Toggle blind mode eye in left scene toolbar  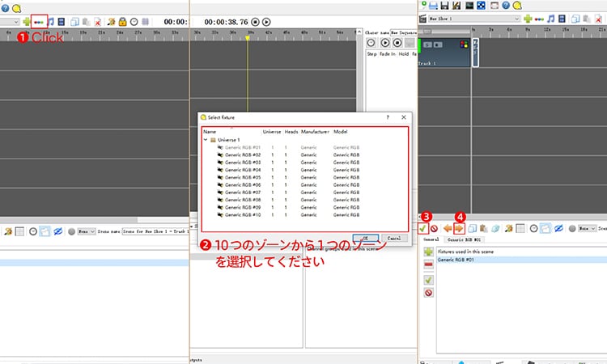(57, 231)
